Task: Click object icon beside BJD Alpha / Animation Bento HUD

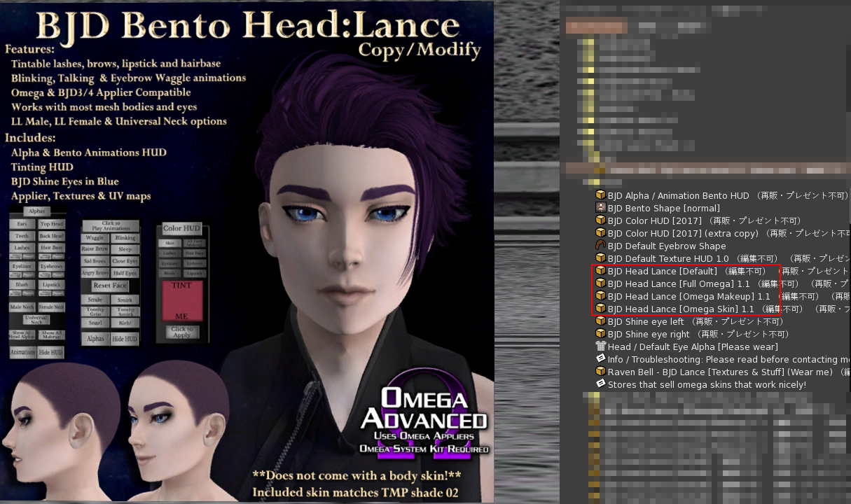Action: click(x=600, y=195)
